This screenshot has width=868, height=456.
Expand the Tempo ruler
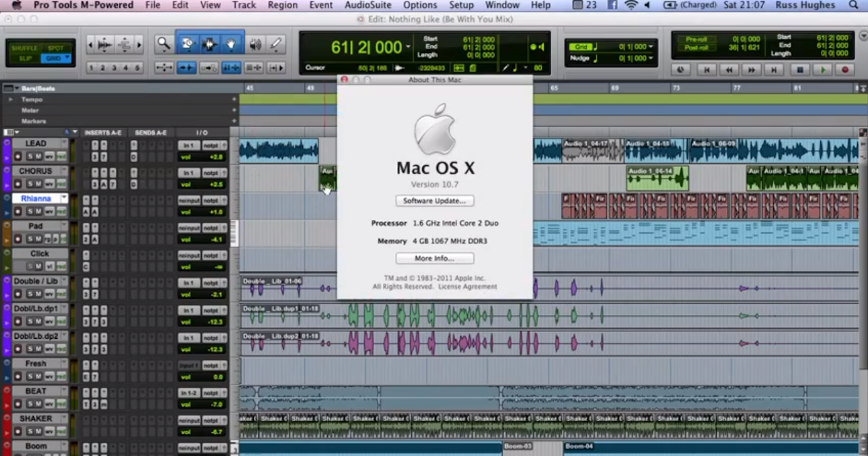10,99
